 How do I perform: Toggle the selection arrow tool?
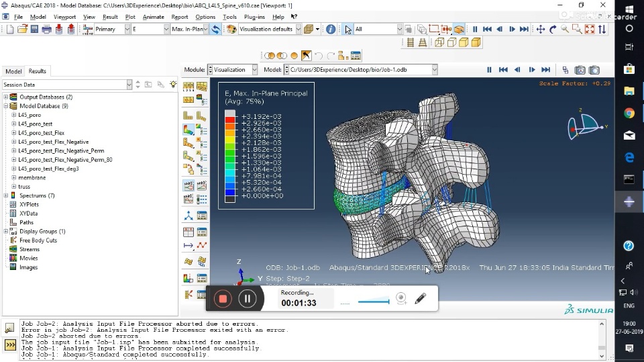point(348,29)
